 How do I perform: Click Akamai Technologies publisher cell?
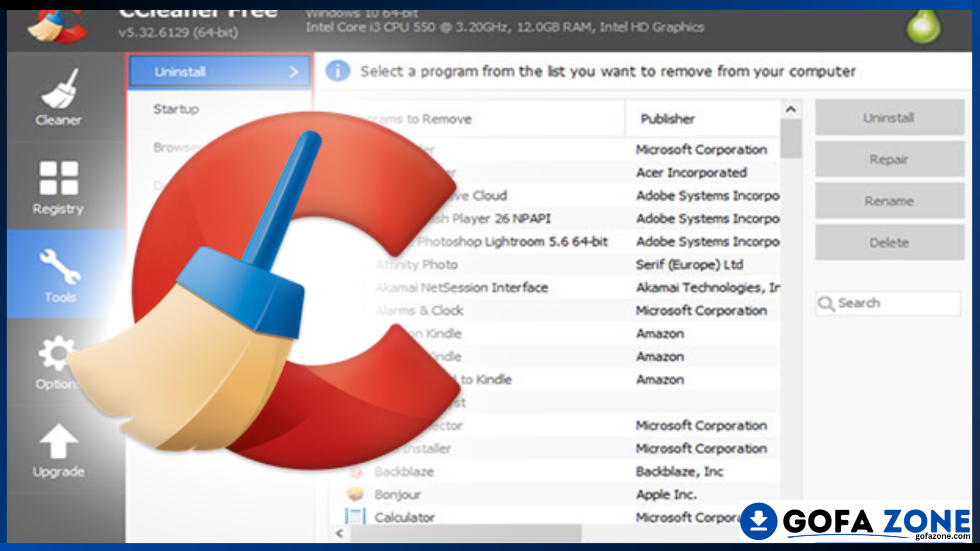click(708, 287)
